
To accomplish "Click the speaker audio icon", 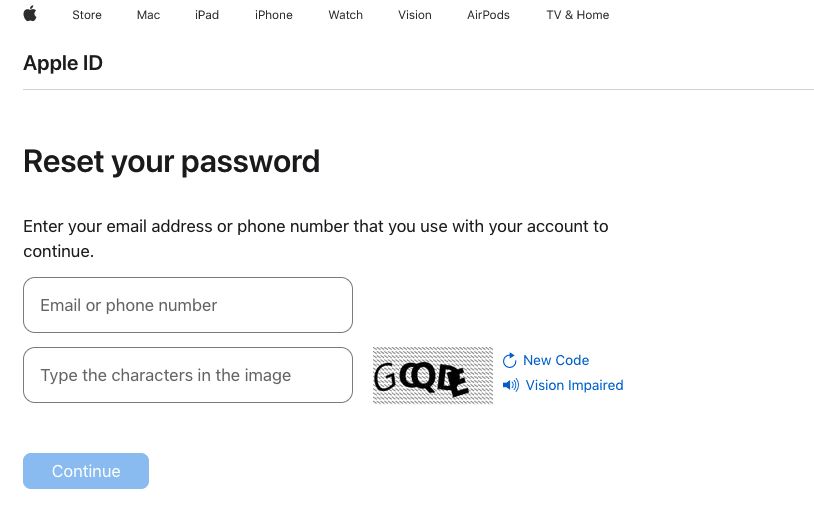I will pos(511,385).
